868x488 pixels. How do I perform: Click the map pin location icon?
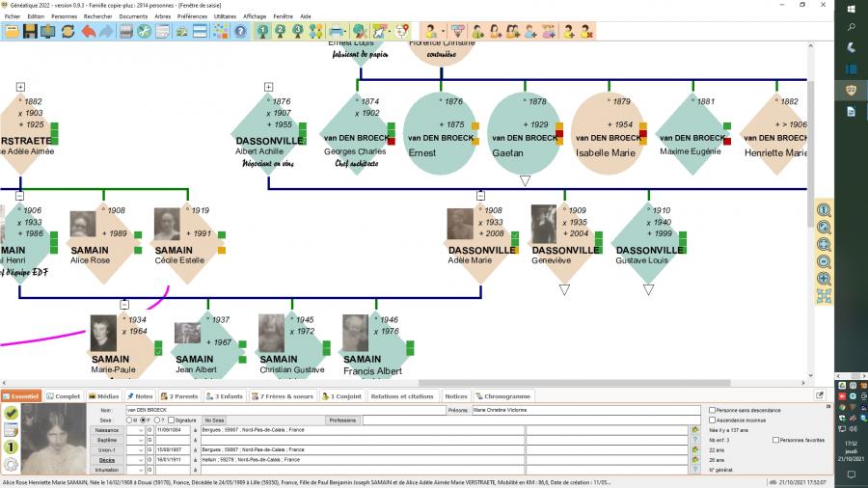(402, 32)
